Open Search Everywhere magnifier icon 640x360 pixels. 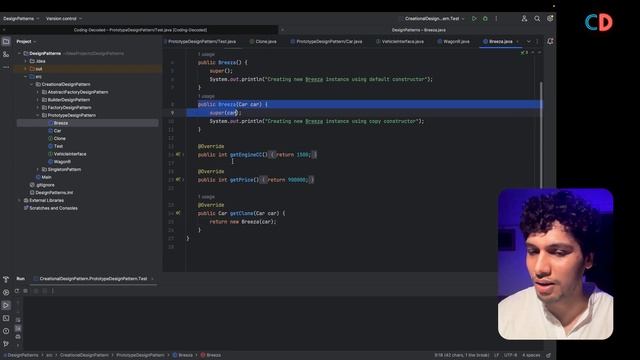pos(537,18)
